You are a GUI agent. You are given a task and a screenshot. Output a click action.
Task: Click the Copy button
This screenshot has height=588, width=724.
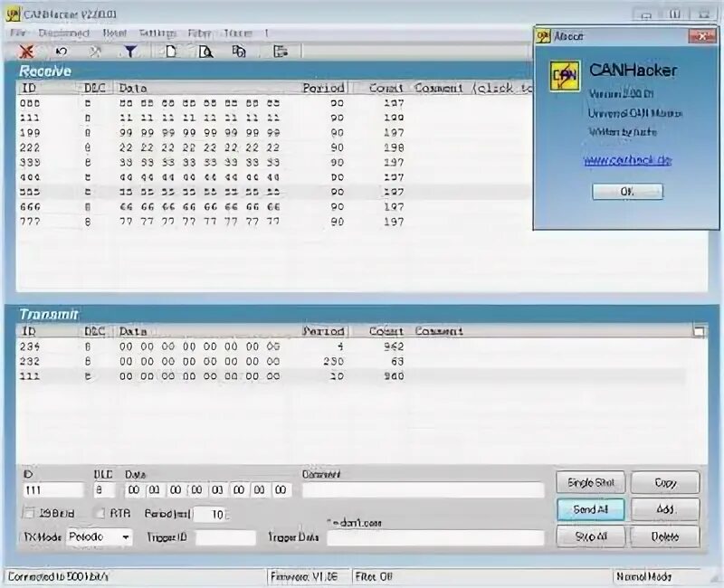click(665, 482)
